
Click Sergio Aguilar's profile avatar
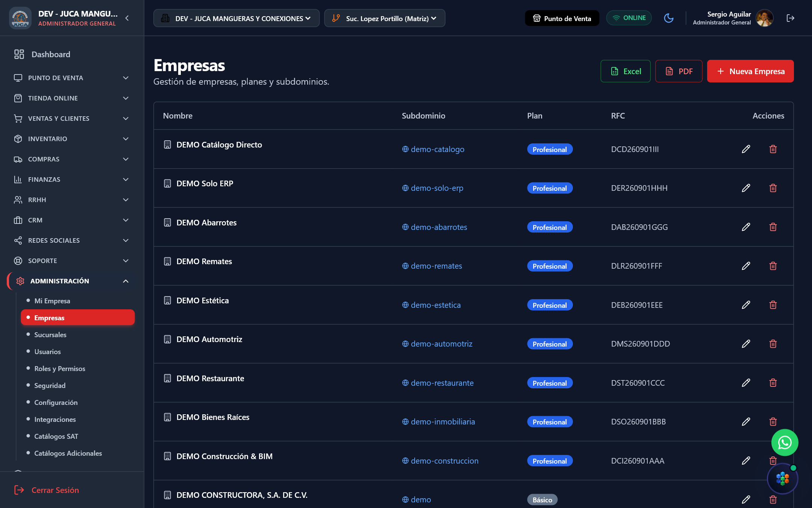pyautogui.click(x=764, y=18)
